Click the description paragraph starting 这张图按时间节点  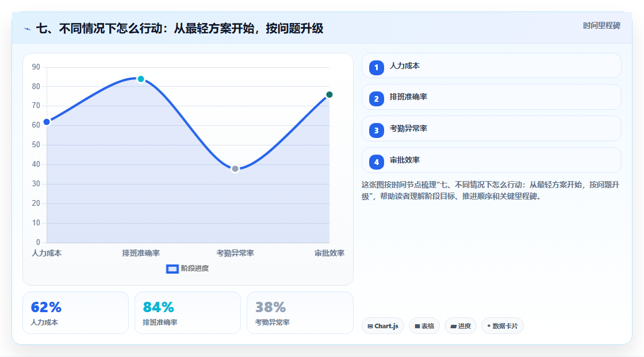490,190
